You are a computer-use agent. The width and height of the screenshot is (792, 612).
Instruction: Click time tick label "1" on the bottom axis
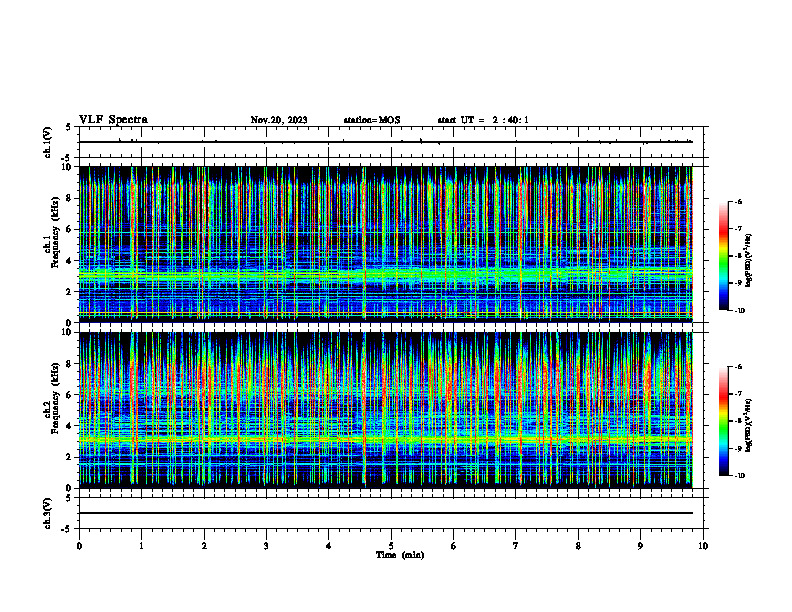(141, 546)
